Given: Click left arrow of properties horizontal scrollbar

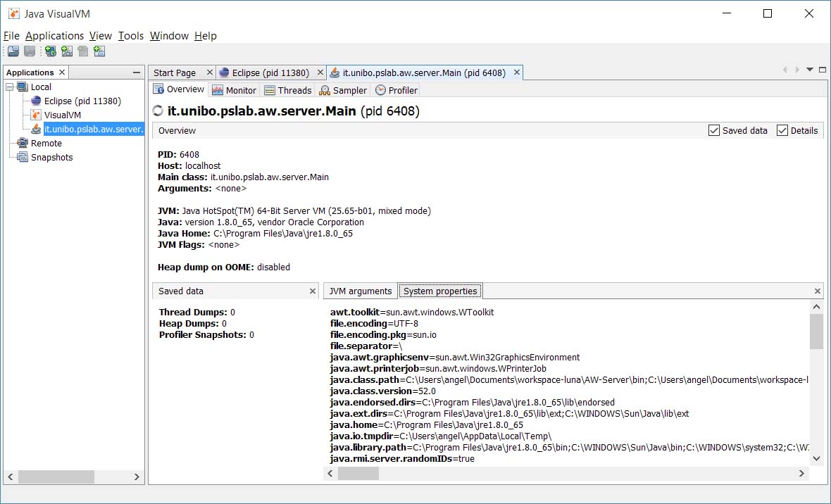Looking at the screenshot, I should (330, 473).
